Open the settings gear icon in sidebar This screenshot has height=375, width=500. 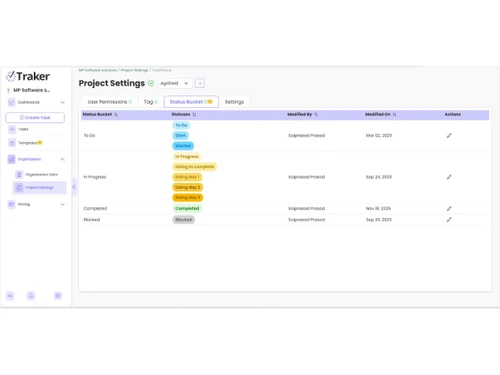pyautogui.click(x=58, y=296)
